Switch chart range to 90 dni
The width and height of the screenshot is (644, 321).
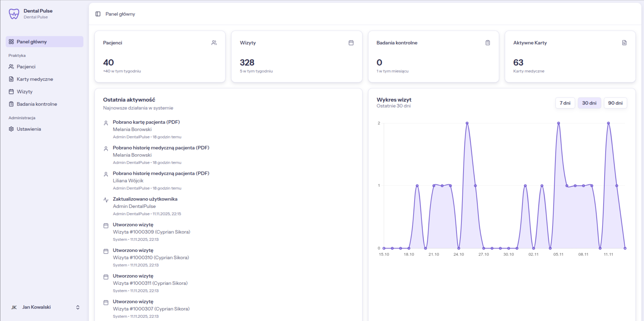[x=615, y=103]
